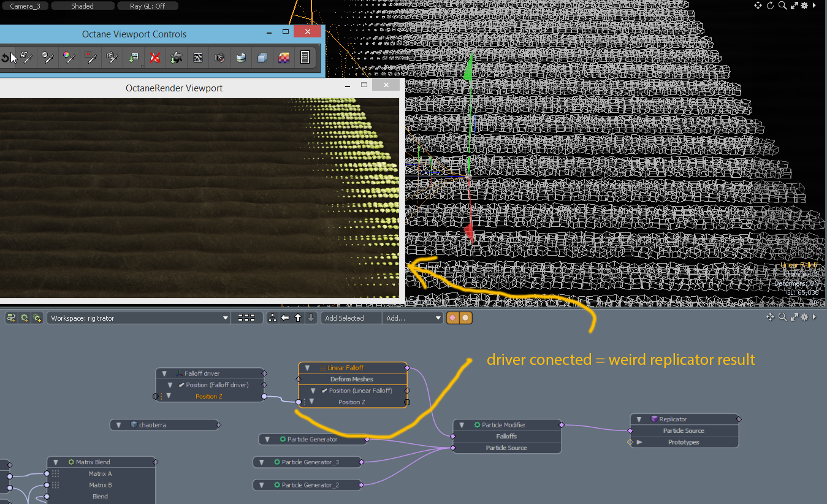The width and height of the screenshot is (827, 504).
Task: Click the hierarchy tree icon in schematic toolbar
Action: click(x=272, y=318)
